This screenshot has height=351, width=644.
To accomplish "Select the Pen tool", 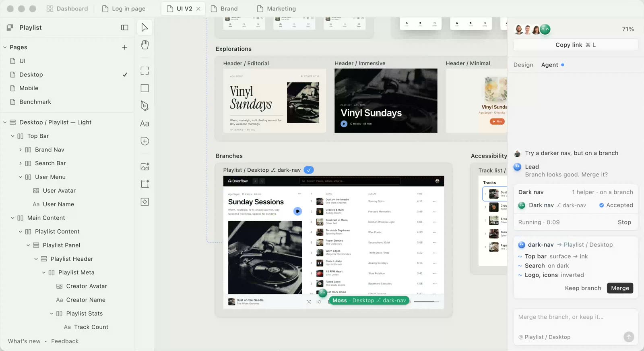I will point(144,106).
